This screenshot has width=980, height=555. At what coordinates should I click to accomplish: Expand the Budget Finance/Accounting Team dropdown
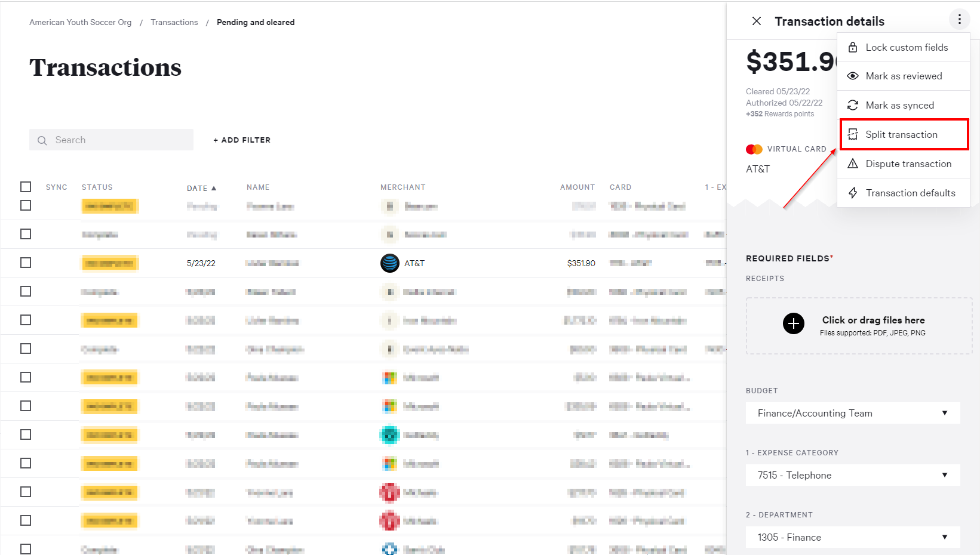point(852,413)
